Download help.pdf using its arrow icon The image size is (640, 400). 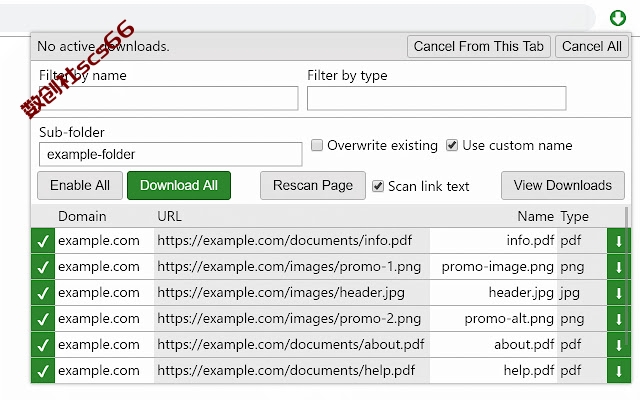(619, 371)
